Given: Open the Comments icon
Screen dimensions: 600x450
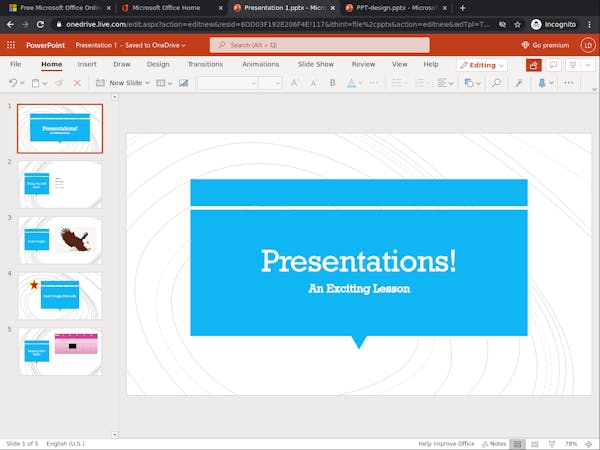Looking at the screenshot, I should click(553, 65).
